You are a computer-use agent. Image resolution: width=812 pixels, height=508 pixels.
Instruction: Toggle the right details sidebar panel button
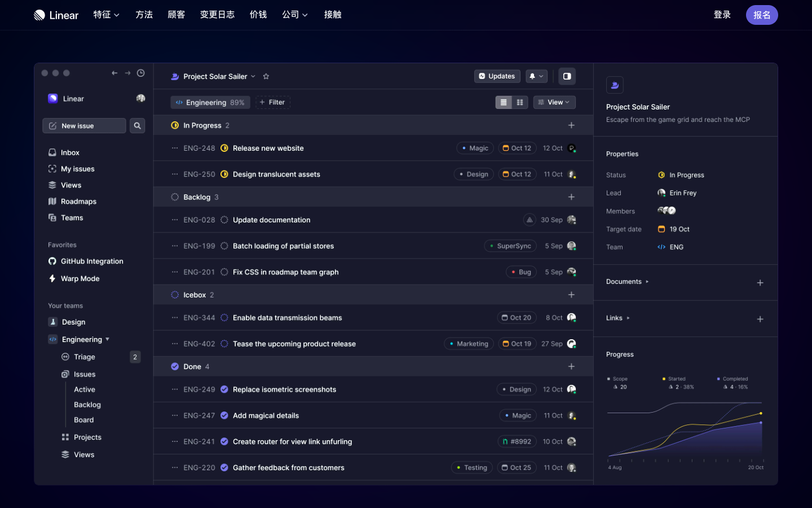tap(567, 76)
